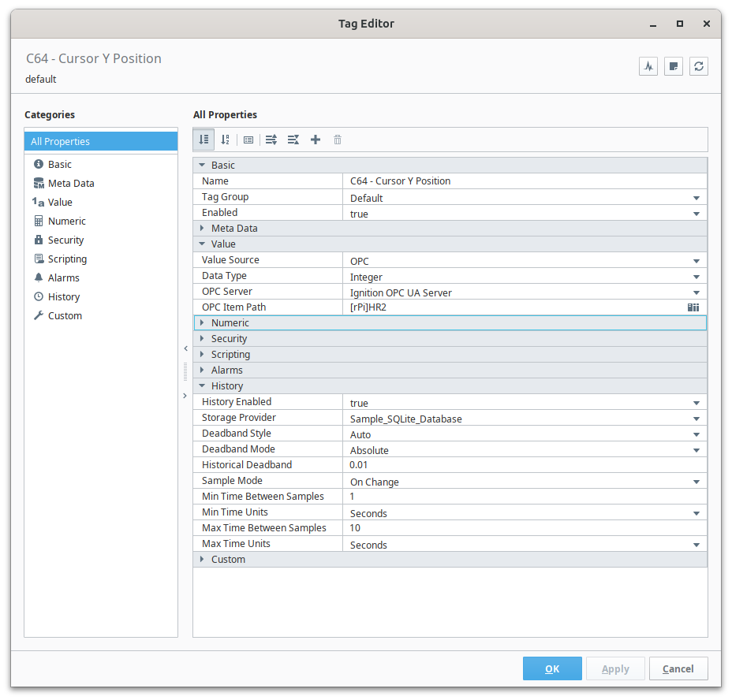Open the Storage Provider dropdown
Screen dimensions: 732x700
click(696, 419)
